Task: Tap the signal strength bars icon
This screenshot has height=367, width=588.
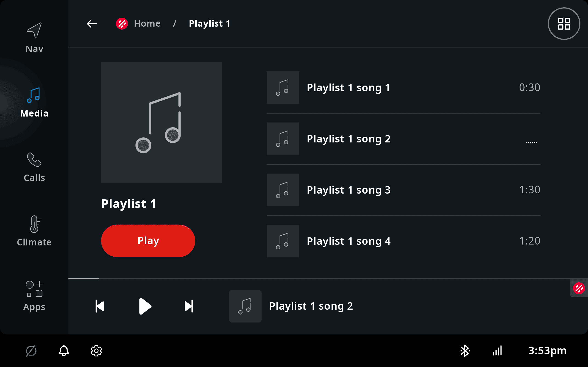Action: 497,351
